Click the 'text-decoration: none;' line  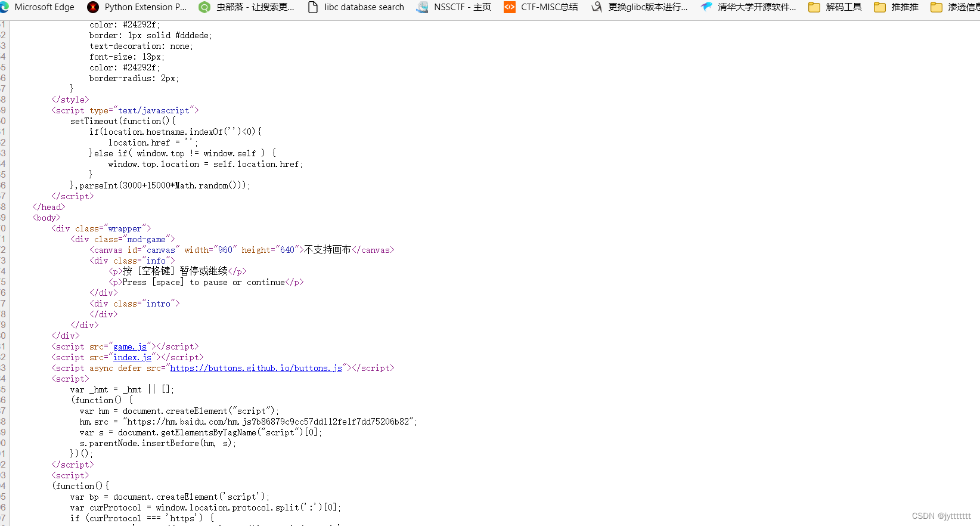point(141,46)
